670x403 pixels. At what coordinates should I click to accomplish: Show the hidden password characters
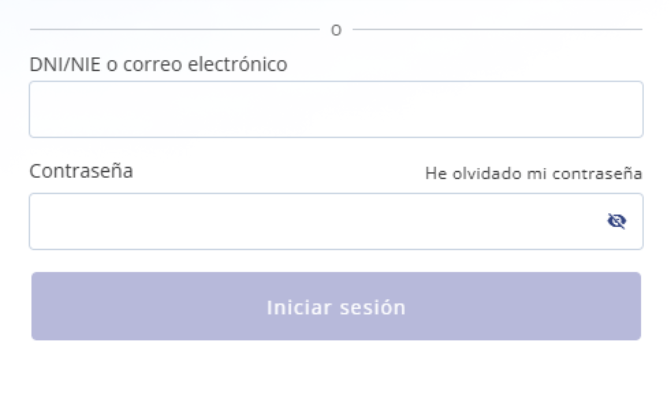click(x=617, y=222)
